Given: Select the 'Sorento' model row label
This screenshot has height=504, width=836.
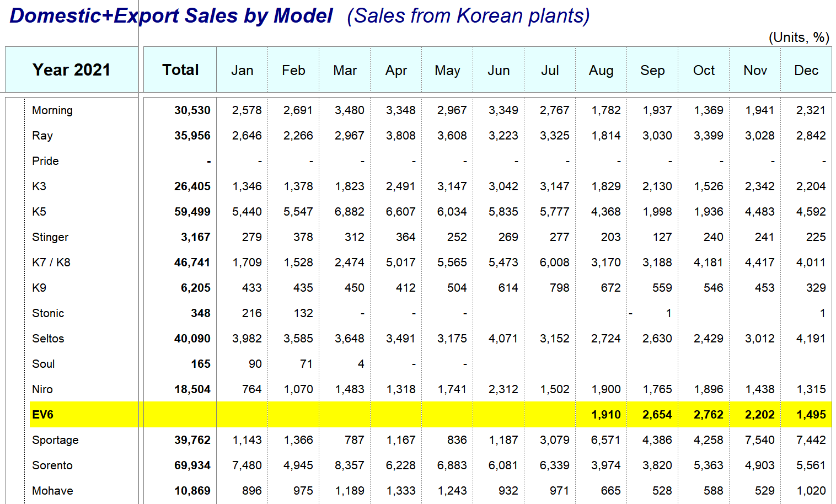Looking at the screenshot, I should click(x=52, y=465).
